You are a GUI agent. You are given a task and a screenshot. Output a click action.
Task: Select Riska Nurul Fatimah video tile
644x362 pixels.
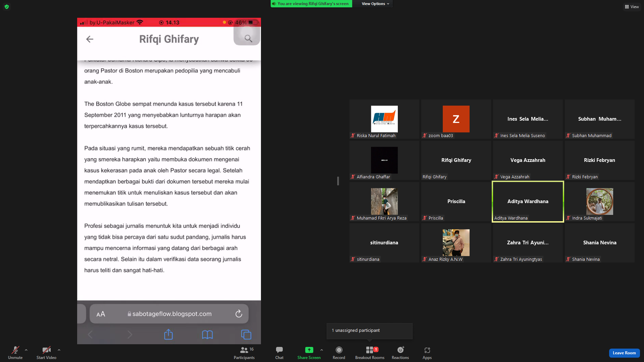(384, 119)
